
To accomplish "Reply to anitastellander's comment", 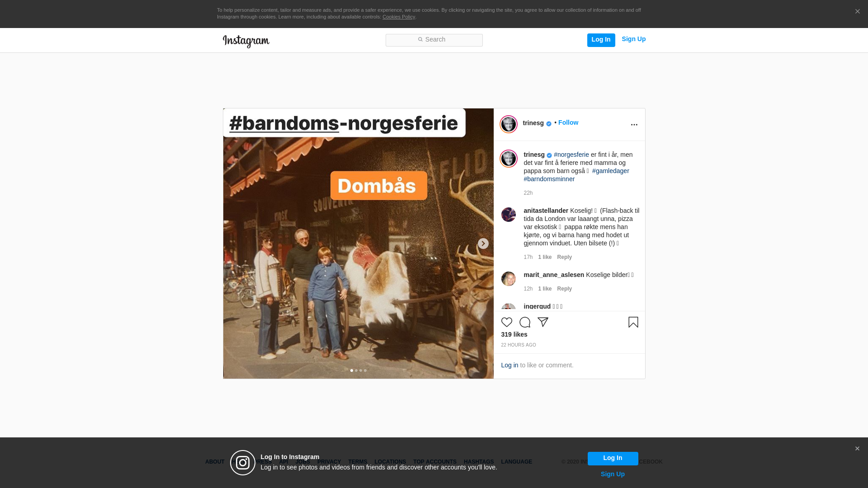I will click(564, 257).
